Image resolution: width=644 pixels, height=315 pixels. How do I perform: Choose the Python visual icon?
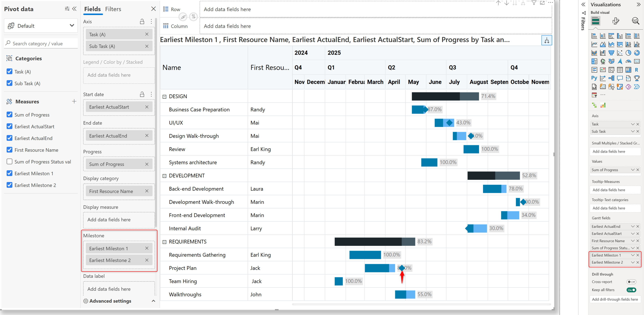pyautogui.click(x=594, y=78)
